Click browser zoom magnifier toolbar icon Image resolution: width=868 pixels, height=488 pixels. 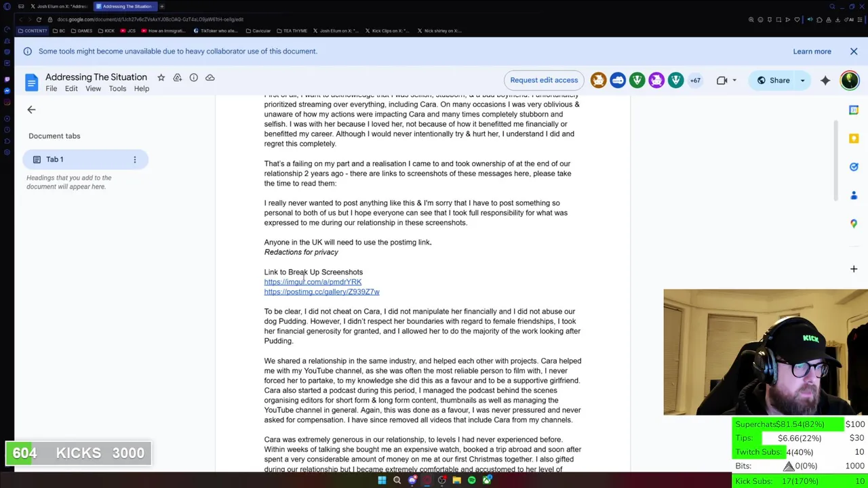751,20
